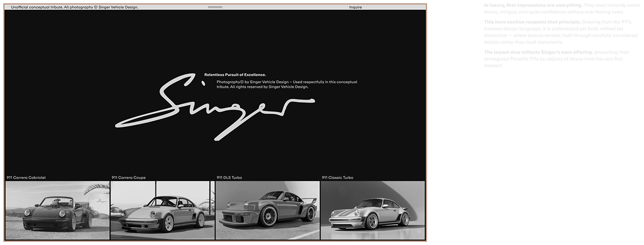Click the Photography© by Singer Vehicle Design paragraph
The image size is (644, 245).
pyautogui.click(x=287, y=84)
